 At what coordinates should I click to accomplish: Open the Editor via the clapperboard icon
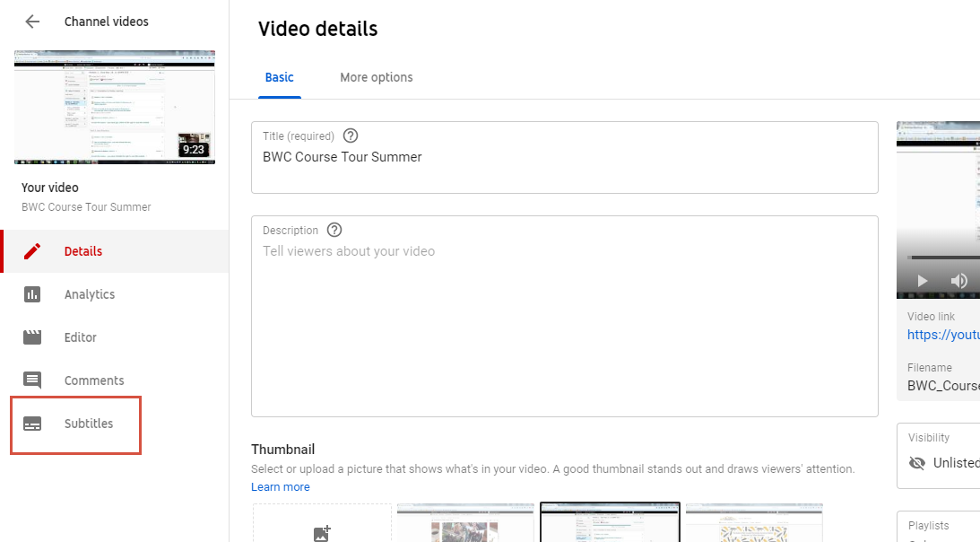click(x=32, y=337)
